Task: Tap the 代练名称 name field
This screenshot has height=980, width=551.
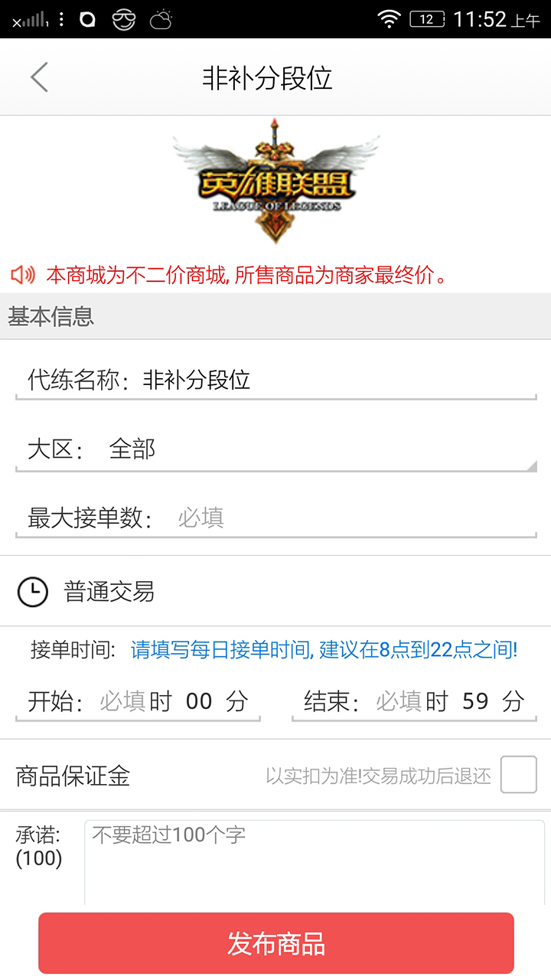Action: coord(337,381)
